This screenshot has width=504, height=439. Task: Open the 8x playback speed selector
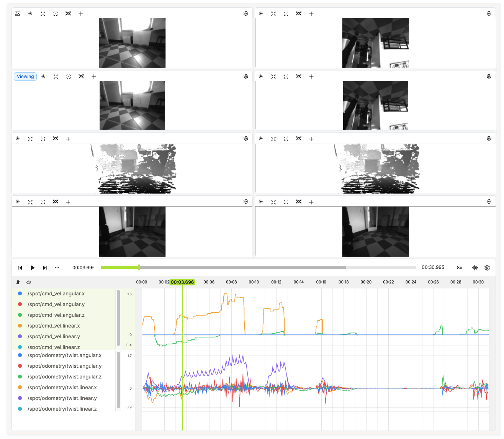coord(460,268)
